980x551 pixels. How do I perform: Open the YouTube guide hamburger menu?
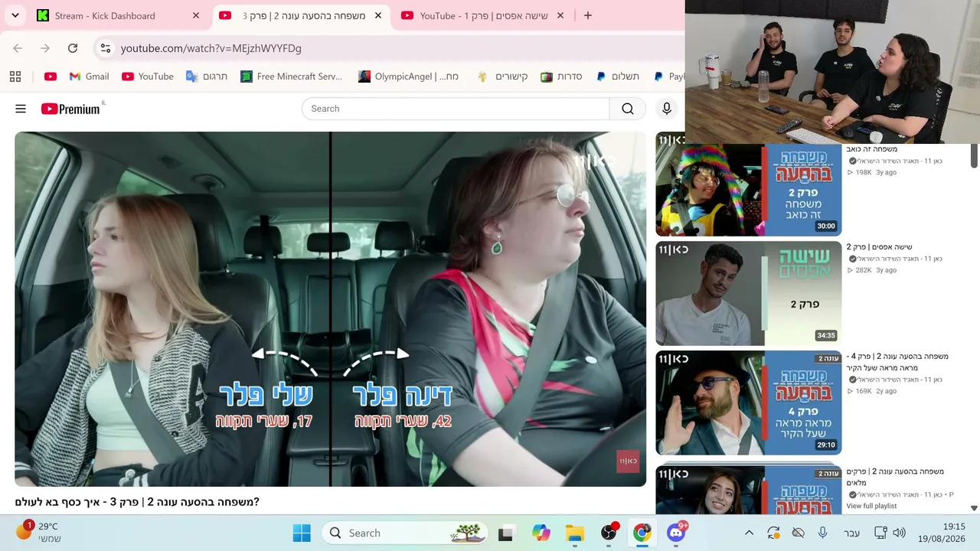click(21, 109)
